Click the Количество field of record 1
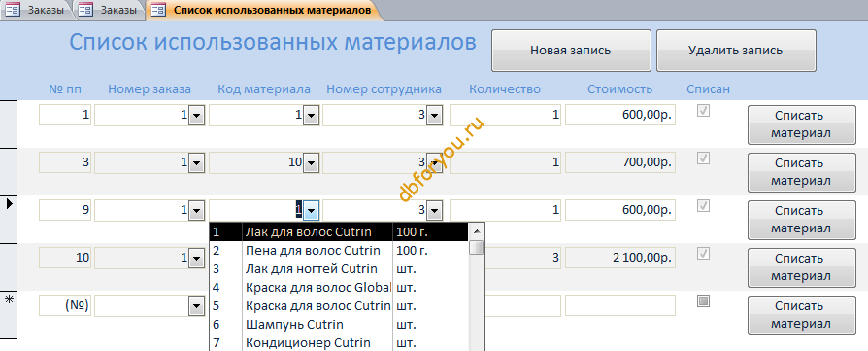 click(506, 116)
